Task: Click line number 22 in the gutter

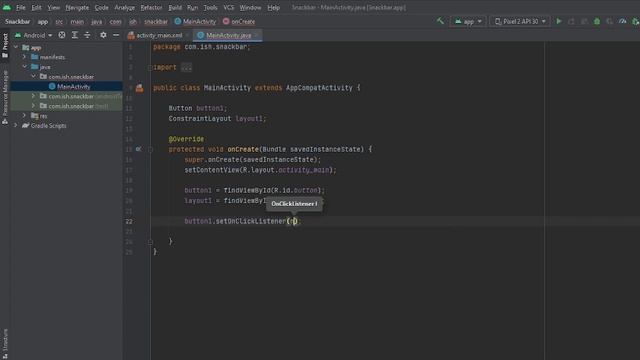Action: pos(129,221)
